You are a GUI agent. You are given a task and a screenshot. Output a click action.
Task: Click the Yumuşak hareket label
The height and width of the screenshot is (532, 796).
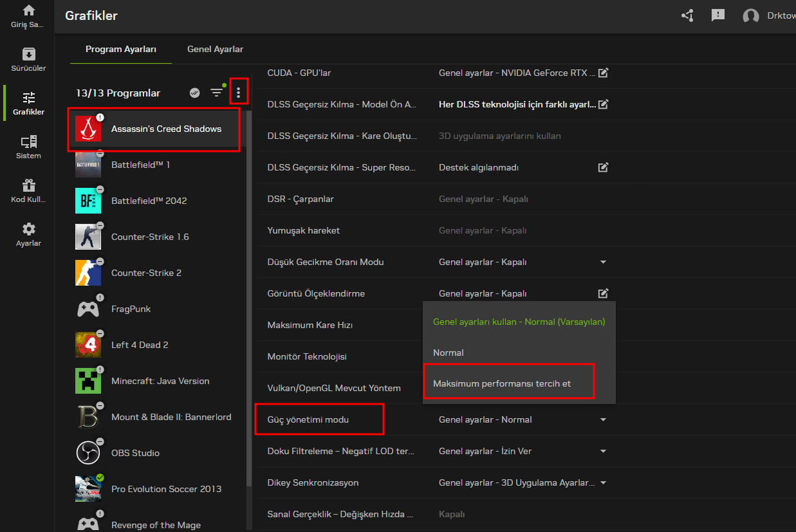coord(303,230)
